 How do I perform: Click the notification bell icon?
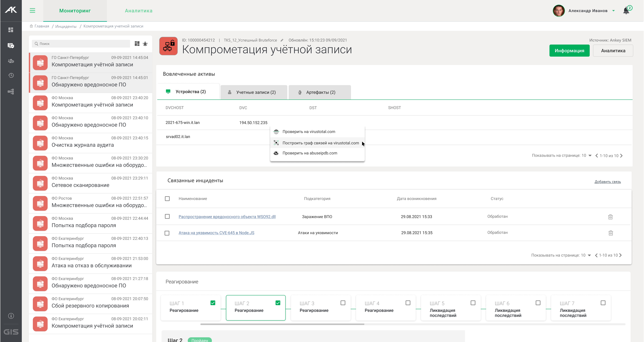pos(626,11)
